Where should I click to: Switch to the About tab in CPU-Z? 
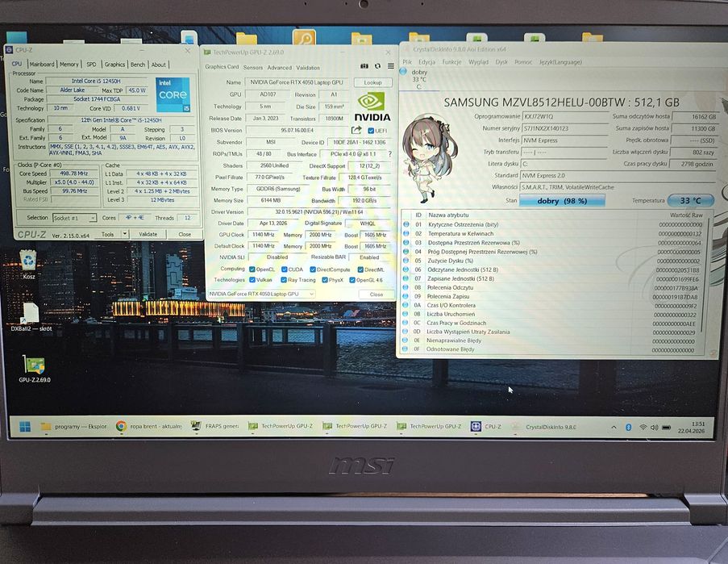[158, 64]
